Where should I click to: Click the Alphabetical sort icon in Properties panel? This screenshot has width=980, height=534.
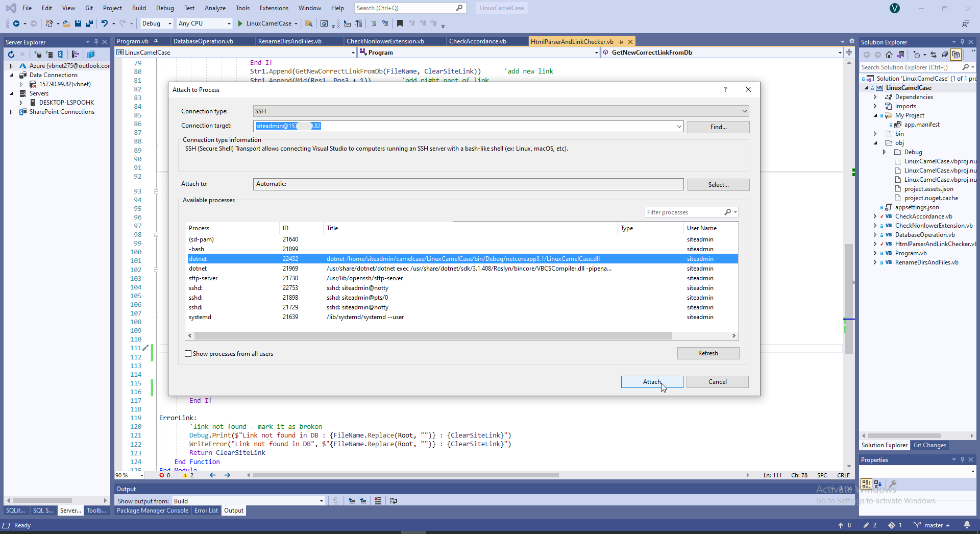878,484
